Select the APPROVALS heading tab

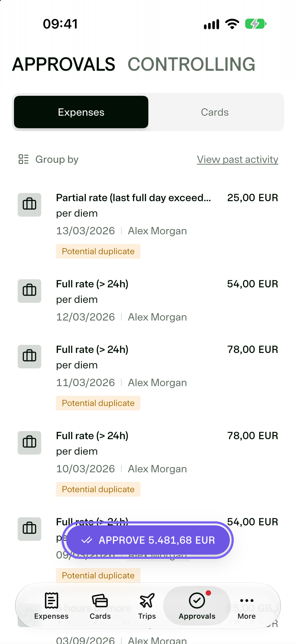[64, 64]
